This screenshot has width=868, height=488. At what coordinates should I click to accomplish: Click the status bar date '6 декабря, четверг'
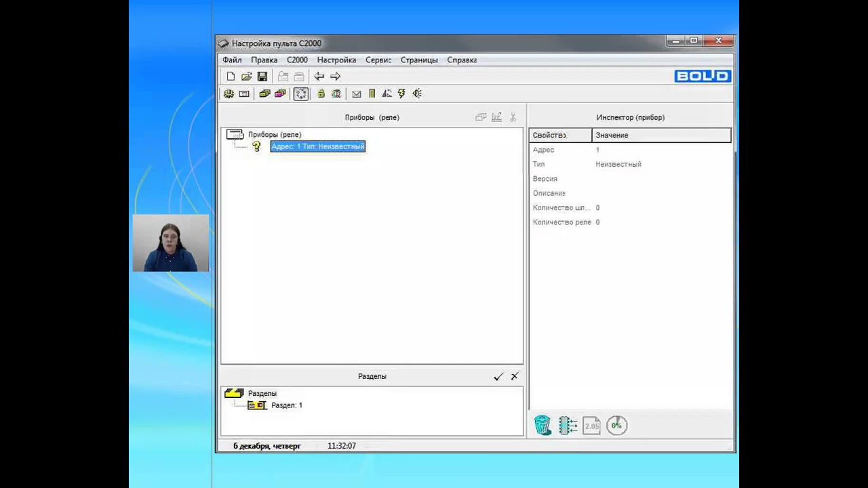267,446
